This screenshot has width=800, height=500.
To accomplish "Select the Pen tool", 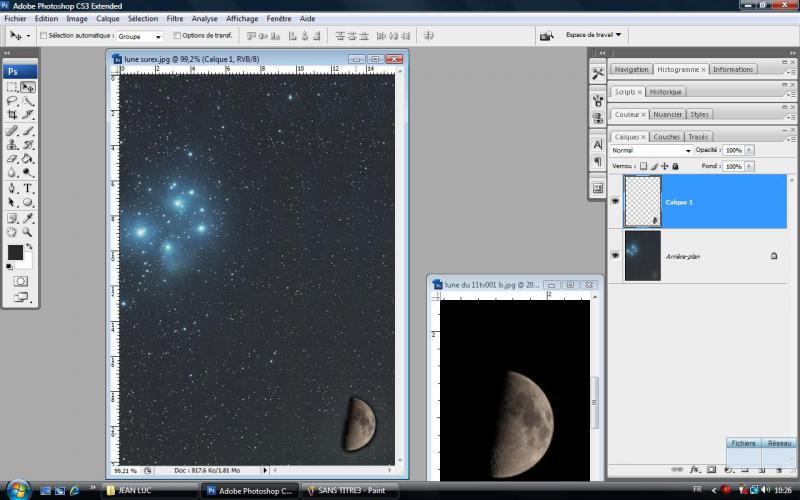I will [13, 188].
